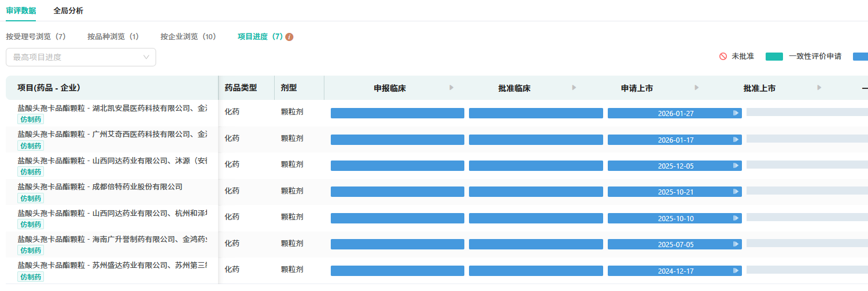
Task: Click the 批准临床 column header text
Action: coord(514,88)
